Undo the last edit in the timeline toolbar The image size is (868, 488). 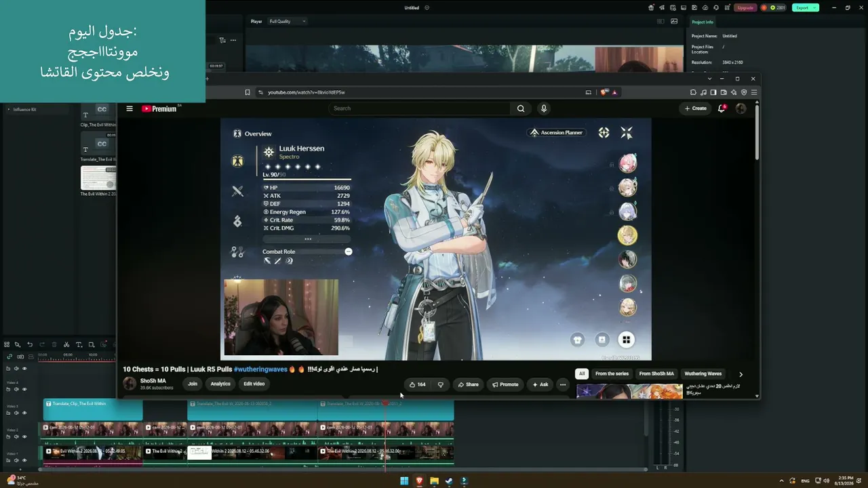coord(30,344)
